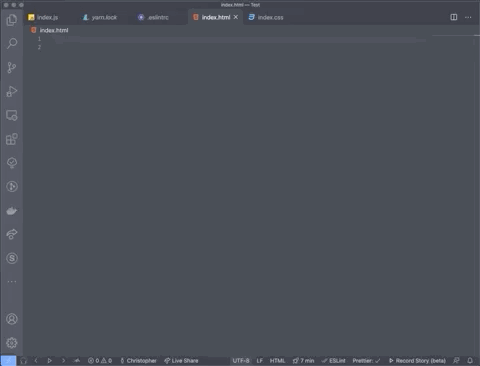Click the left chevron in status bar
Screen dimensions: 480x366
(36, 360)
